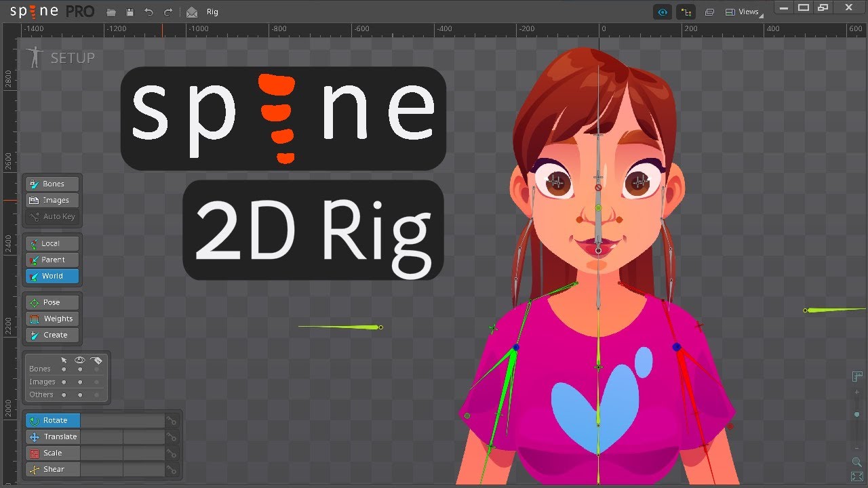Viewport: 868px width, 488px height.
Task: Select the Parent axes option
Action: (53, 260)
